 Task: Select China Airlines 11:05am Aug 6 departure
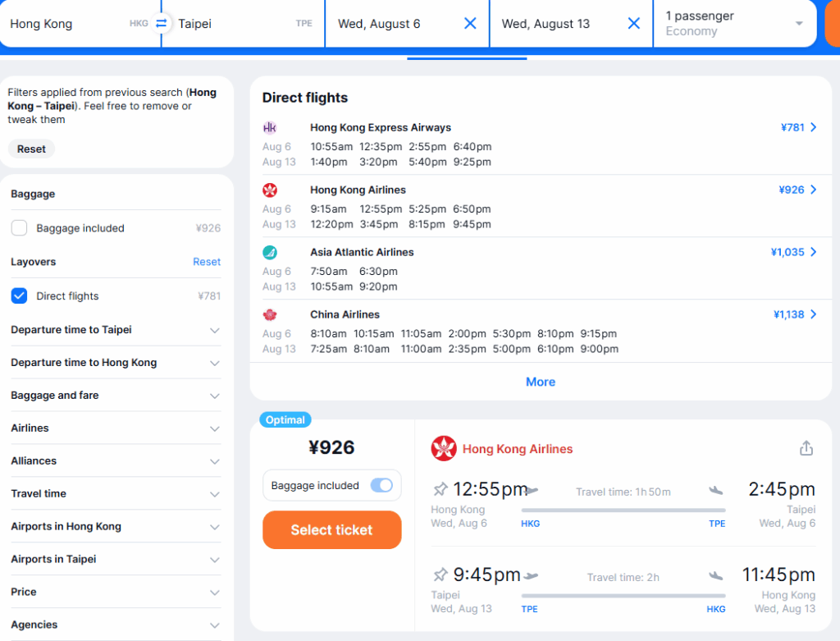421,333
